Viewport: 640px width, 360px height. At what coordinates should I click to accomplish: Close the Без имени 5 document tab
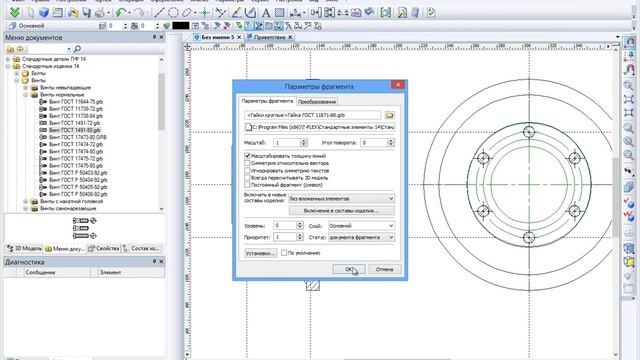(239, 37)
